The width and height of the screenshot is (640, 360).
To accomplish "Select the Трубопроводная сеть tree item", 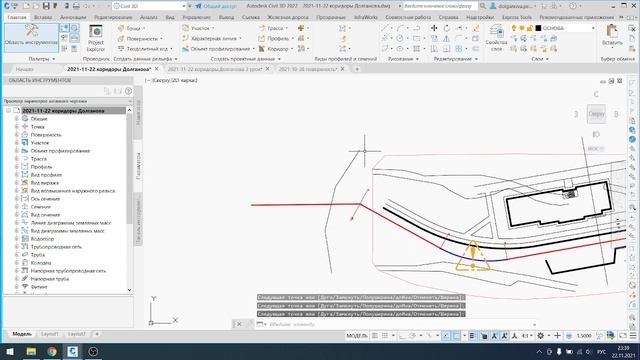I will coord(56,247).
